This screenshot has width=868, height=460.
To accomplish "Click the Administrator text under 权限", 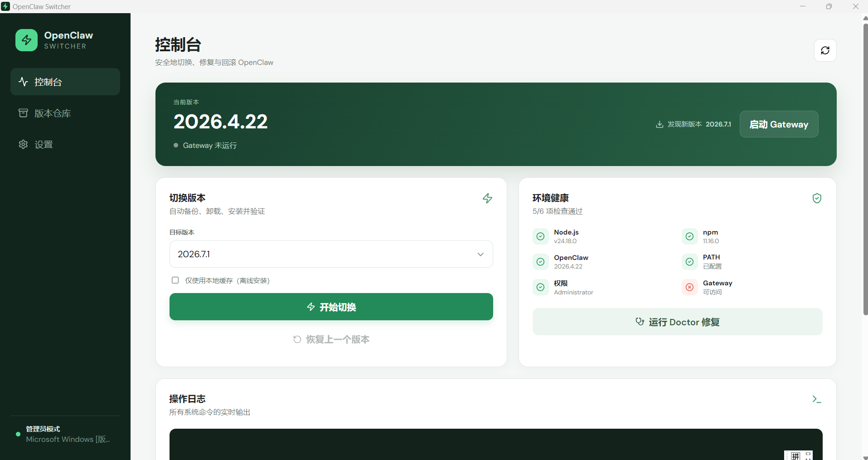I will pos(573,293).
